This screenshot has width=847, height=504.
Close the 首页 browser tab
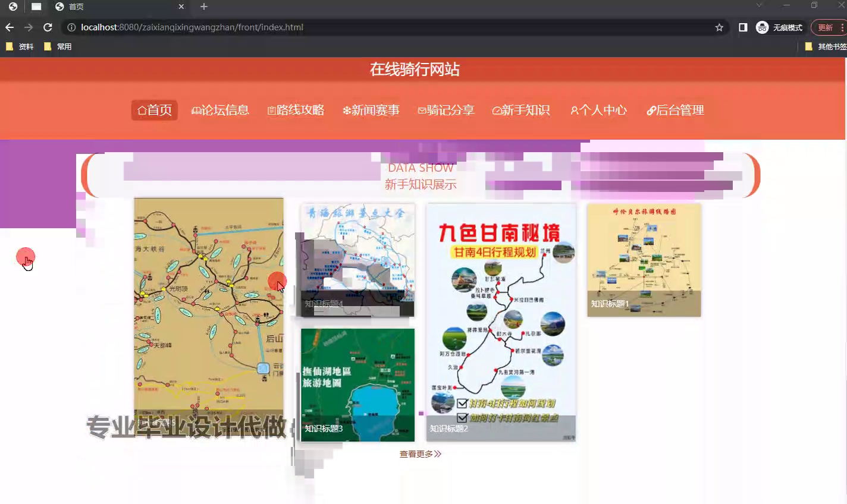point(181,7)
